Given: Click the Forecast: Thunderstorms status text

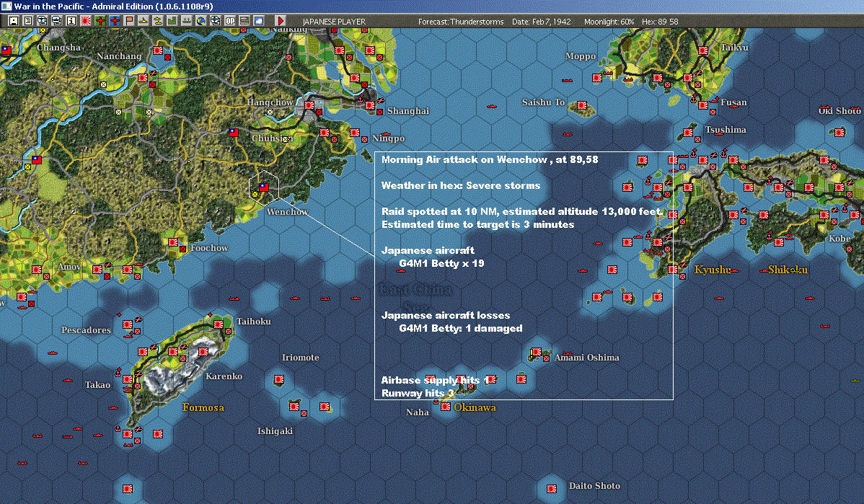Looking at the screenshot, I should 461,22.
